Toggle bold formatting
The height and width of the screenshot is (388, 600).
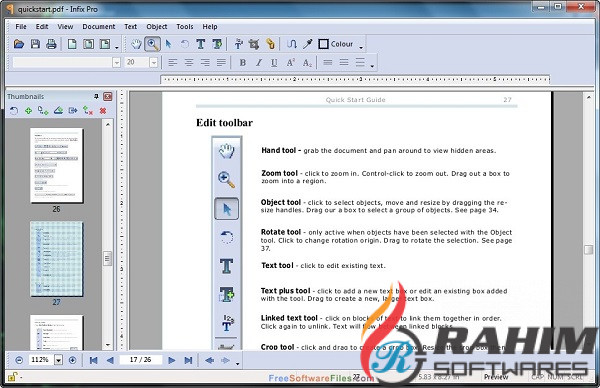point(242,63)
